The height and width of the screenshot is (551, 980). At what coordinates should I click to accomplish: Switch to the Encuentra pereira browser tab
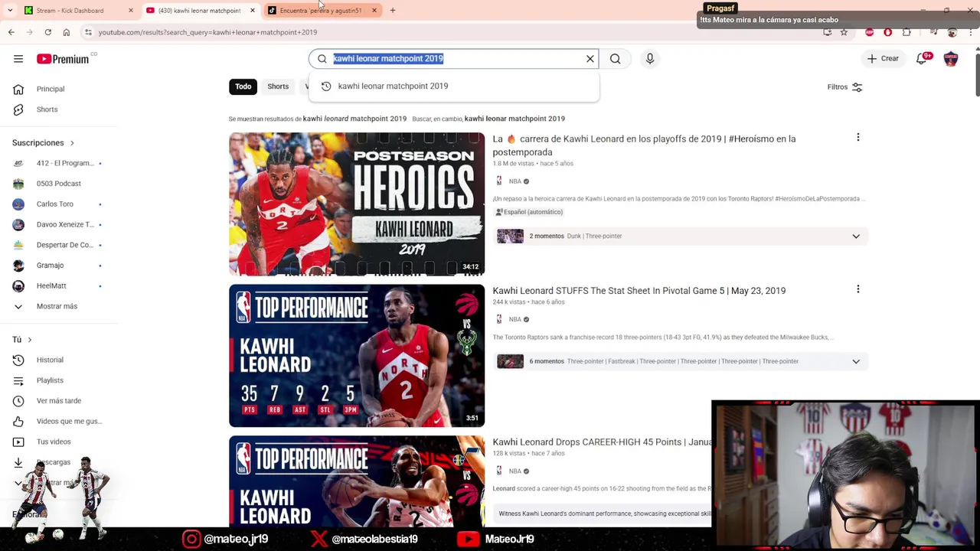coord(322,11)
